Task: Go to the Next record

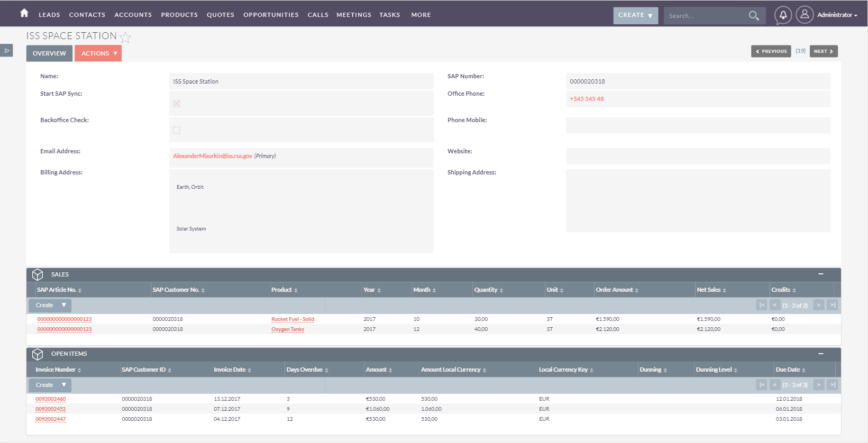Action: click(x=824, y=51)
